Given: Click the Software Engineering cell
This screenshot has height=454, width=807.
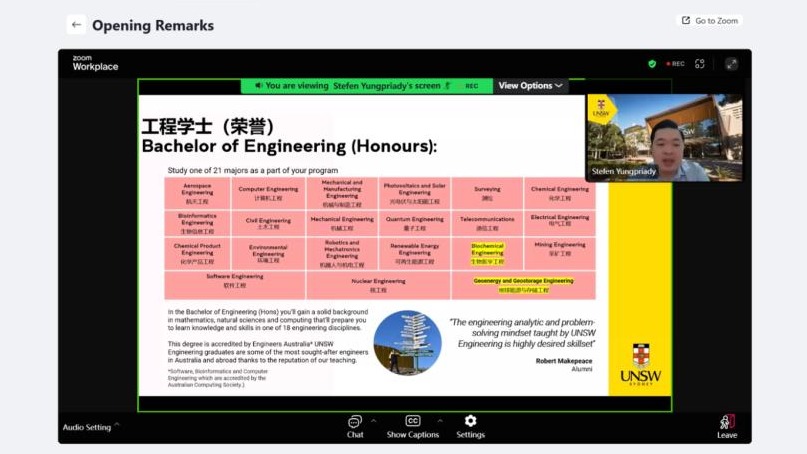Looking at the screenshot, I should 235,285.
